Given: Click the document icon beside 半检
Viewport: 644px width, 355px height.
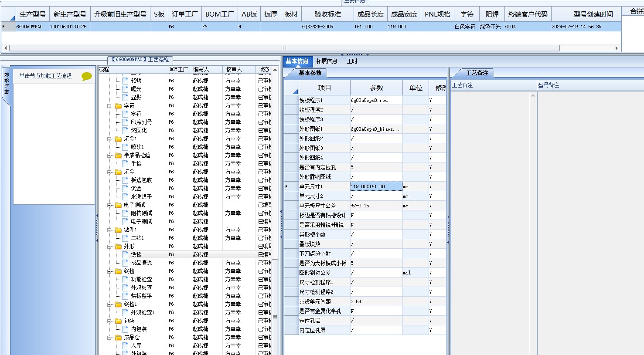Looking at the screenshot, I should [125, 163].
